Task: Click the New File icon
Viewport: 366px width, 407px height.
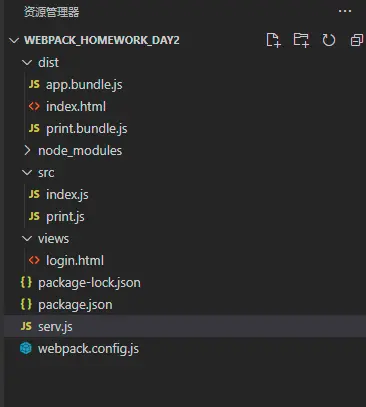Action: click(x=273, y=40)
